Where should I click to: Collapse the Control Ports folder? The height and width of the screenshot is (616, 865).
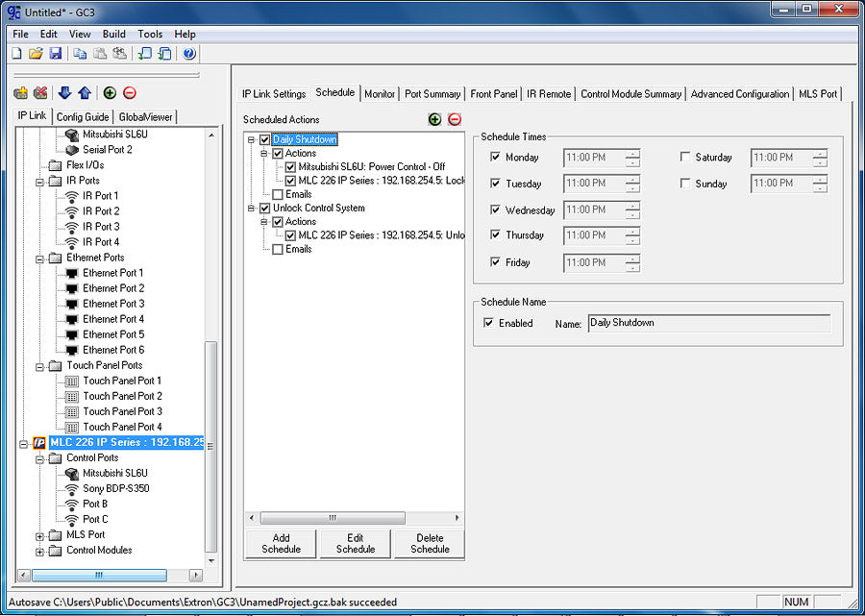click(39, 458)
